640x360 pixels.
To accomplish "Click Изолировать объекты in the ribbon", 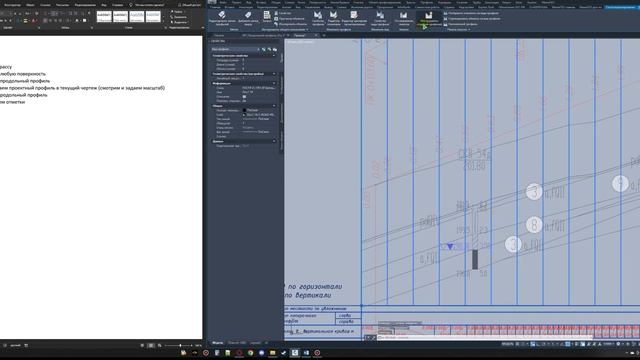I will [x=290, y=24].
